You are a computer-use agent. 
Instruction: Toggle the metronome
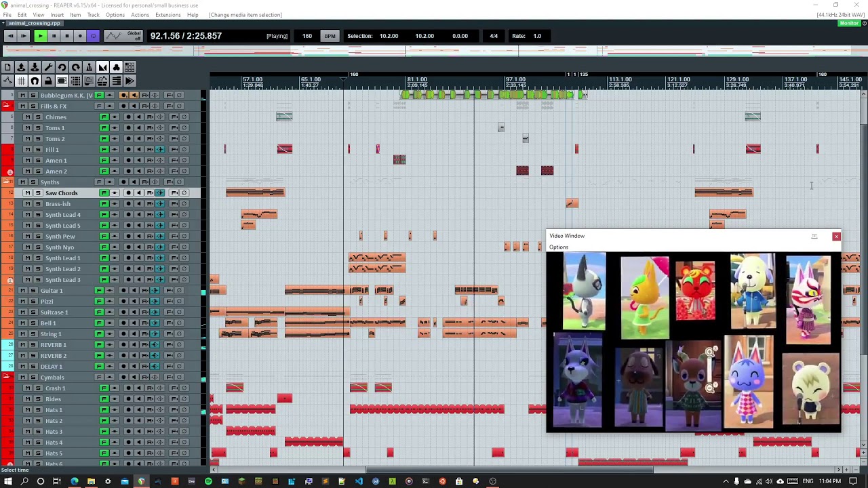pos(89,67)
